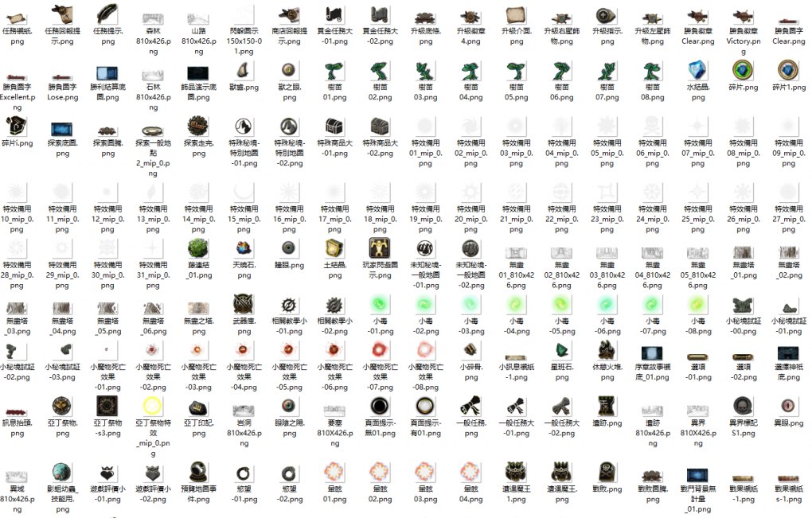
Task: Select the 選擇神祇底.png thumbnail
Action: pyautogui.click(x=788, y=351)
